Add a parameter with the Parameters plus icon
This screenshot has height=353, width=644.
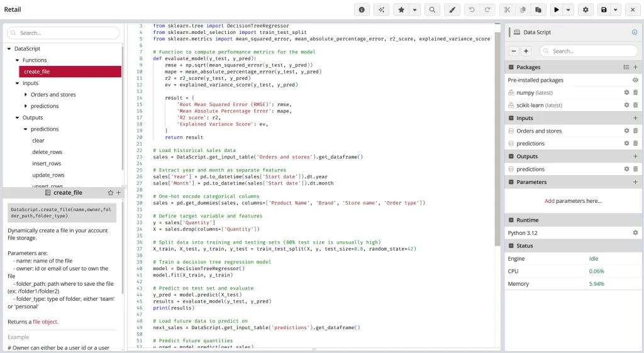click(635, 182)
